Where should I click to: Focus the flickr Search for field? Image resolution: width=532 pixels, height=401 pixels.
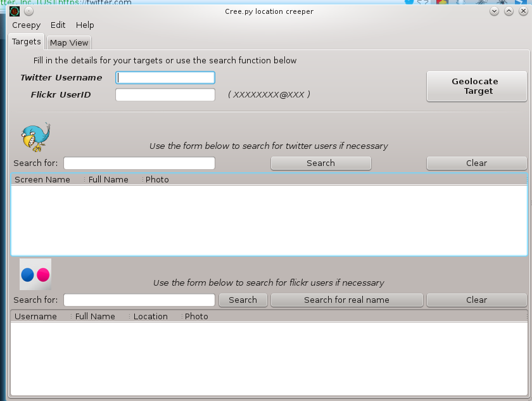coord(139,300)
